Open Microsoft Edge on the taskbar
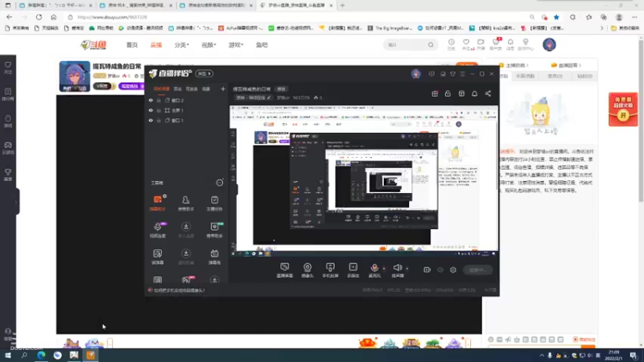Viewport: 644px width, 362px height. [41, 355]
